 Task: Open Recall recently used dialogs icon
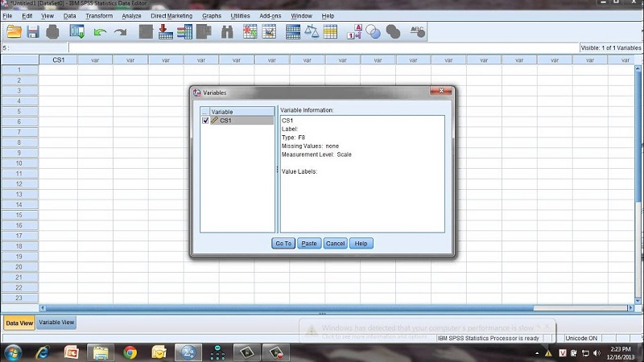click(76, 31)
